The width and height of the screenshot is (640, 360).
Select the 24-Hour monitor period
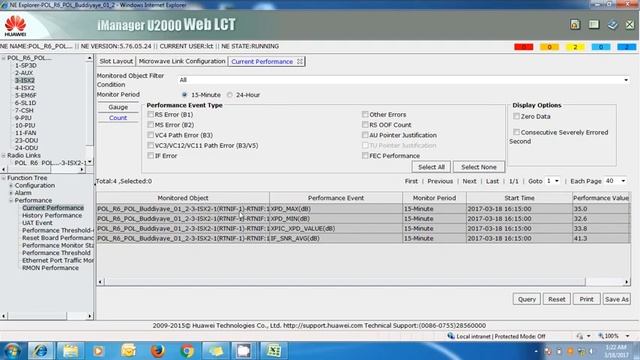[x=230, y=95]
